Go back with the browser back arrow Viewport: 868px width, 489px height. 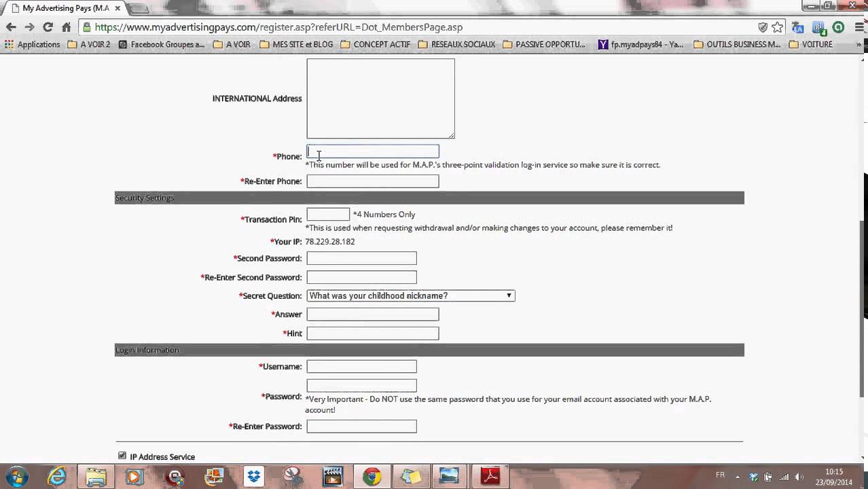point(11,27)
